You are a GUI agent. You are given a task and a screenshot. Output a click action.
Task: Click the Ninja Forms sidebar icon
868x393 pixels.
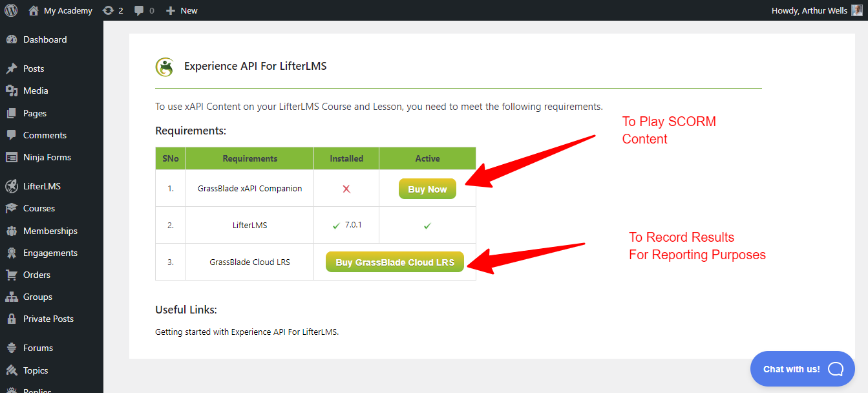pyautogui.click(x=14, y=157)
